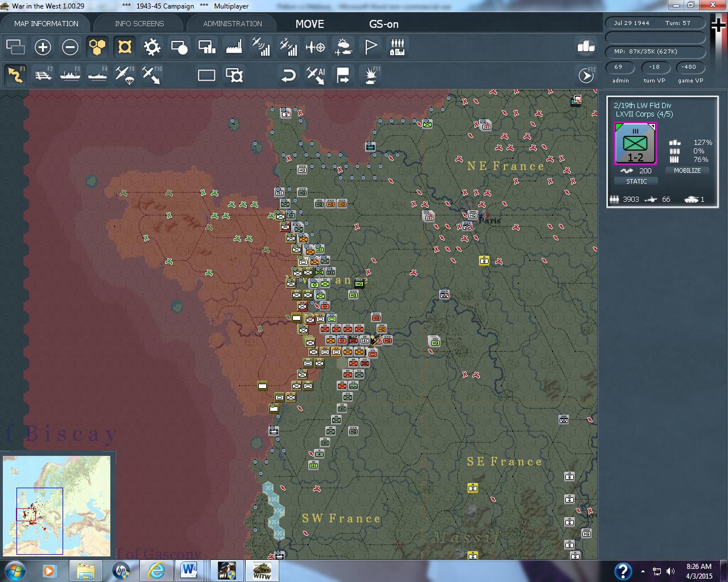
Task: Click the flag with arrow icon
Action: click(343, 75)
